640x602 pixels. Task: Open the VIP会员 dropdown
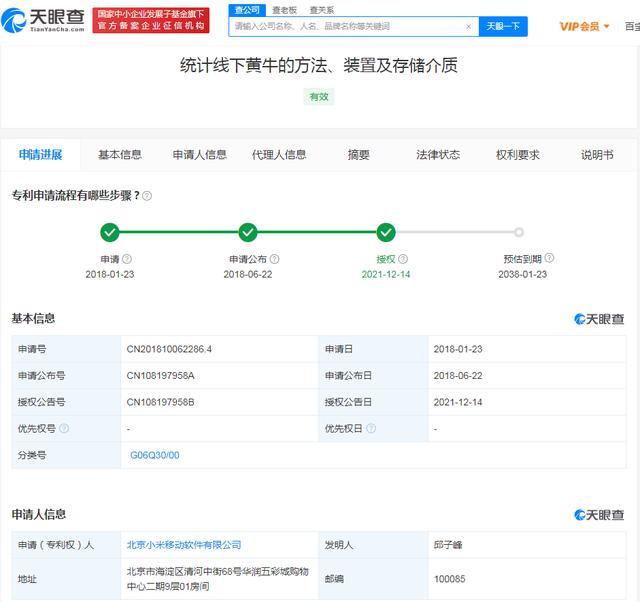[x=584, y=26]
